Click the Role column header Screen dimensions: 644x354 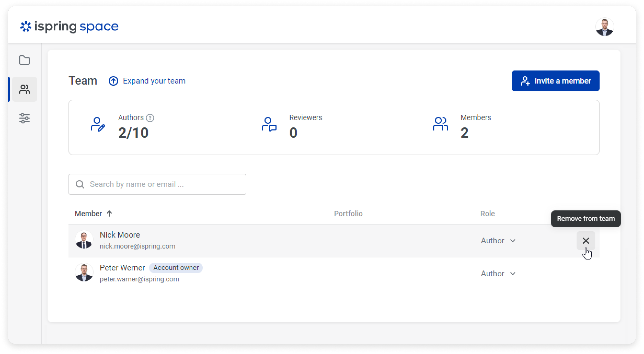tap(487, 214)
